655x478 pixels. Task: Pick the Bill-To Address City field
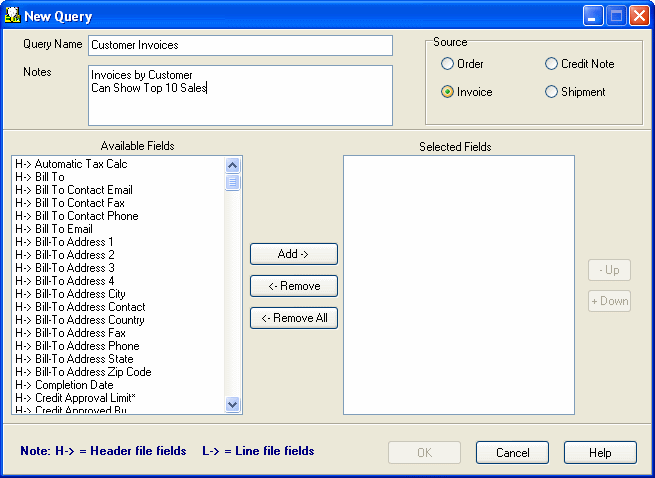[x=80, y=294]
